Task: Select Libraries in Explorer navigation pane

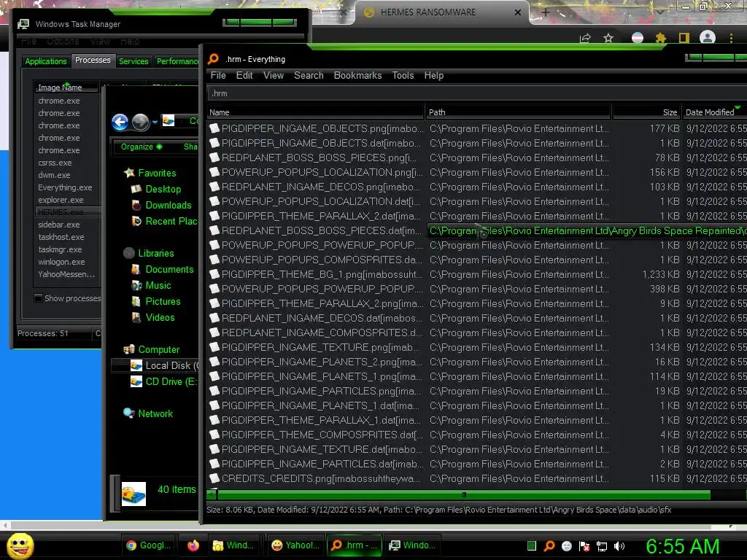Action: point(149,253)
